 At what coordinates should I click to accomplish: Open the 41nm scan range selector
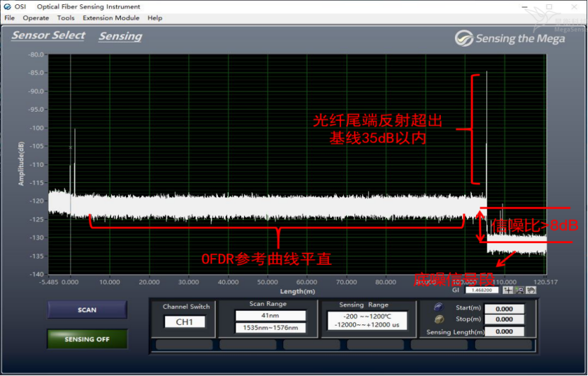coord(270,315)
